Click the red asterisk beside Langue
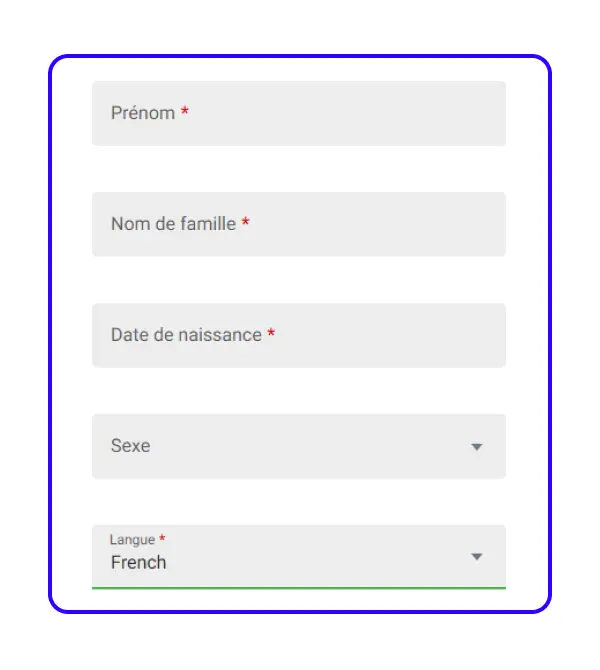The height and width of the screenshot is (670, 600). coord(162,538)
